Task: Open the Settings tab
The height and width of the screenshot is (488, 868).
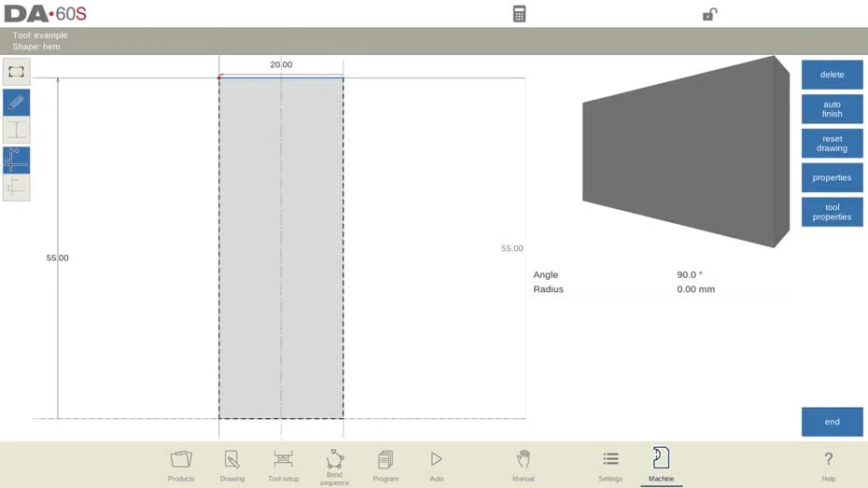Action: pos(610,465)
